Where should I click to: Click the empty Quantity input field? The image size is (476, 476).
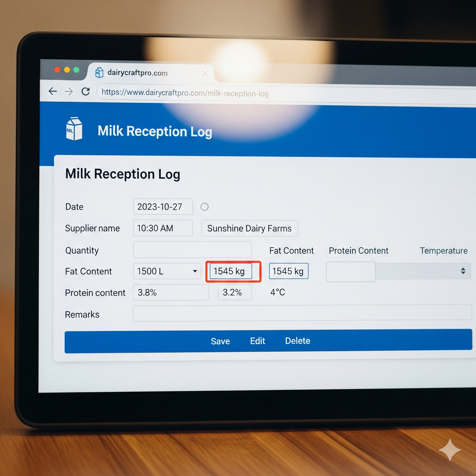(x=192, y=250)
